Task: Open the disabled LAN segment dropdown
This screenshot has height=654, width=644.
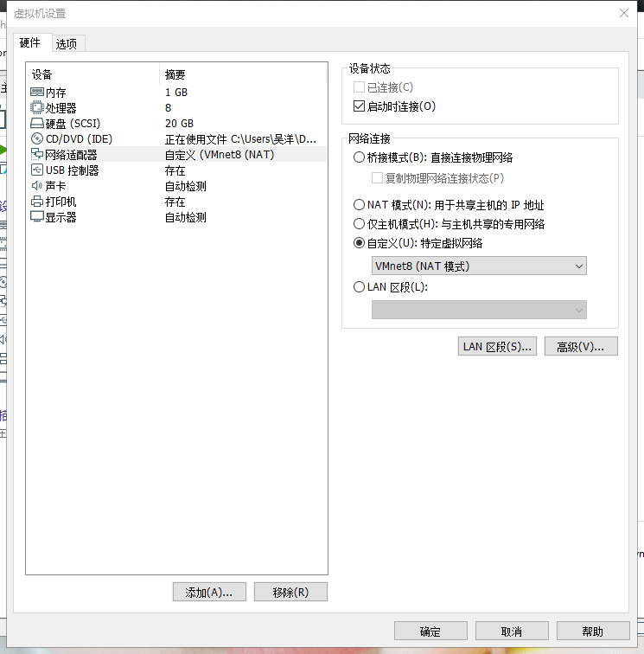Action: tap(479, 310)
